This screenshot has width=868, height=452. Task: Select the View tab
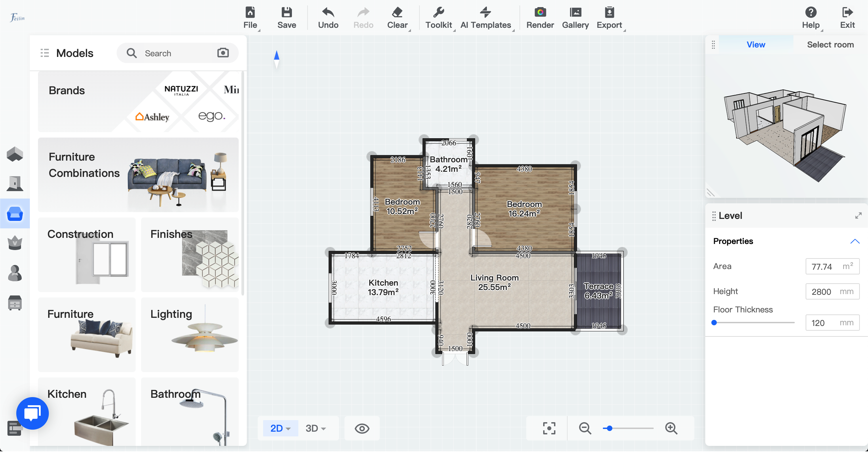pyautogui.click(x=756, y=45)
